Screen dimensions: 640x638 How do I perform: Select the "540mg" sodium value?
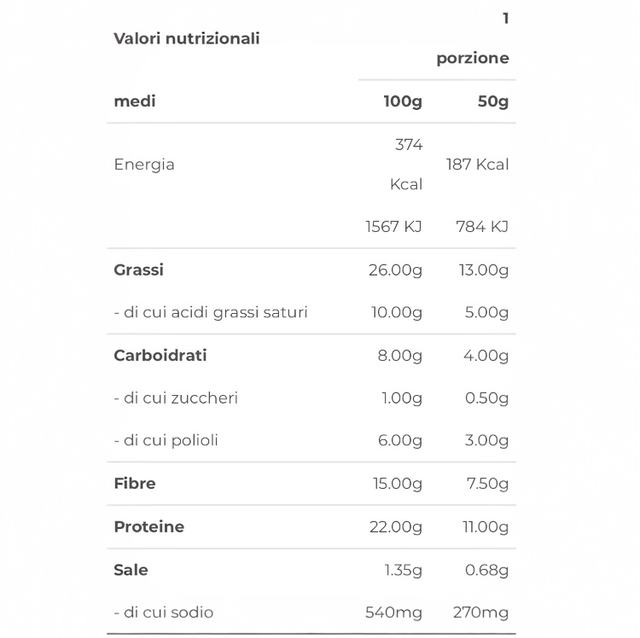coord(396,612)
